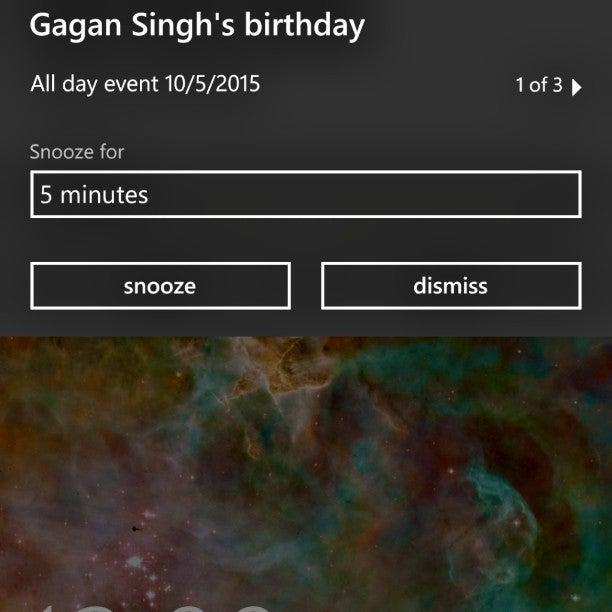Tap the partially visible lock screen clock
Viewport: 612px width, 612px height.
[x=156, y=608]
